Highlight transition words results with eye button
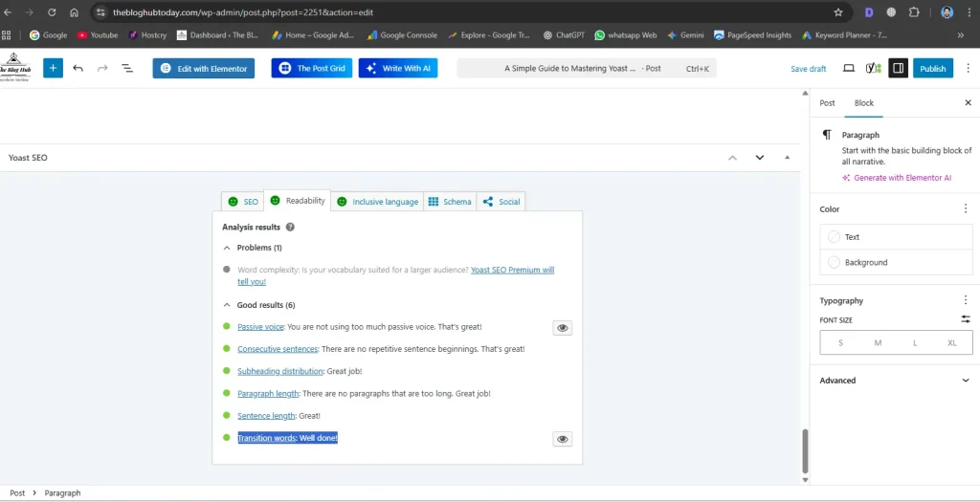 (563, 439)
